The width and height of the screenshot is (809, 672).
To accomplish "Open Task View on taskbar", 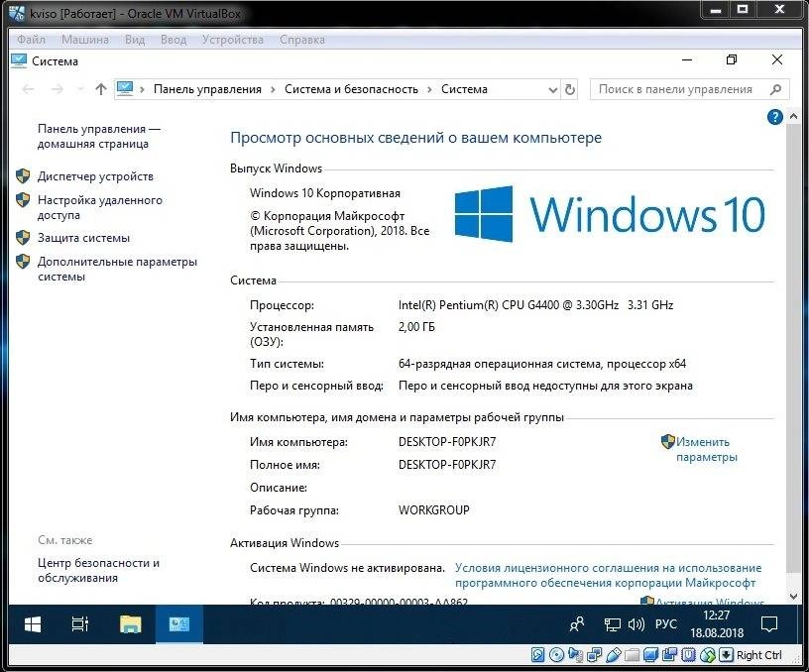I will pyautogui.click(x=80, y=624).
